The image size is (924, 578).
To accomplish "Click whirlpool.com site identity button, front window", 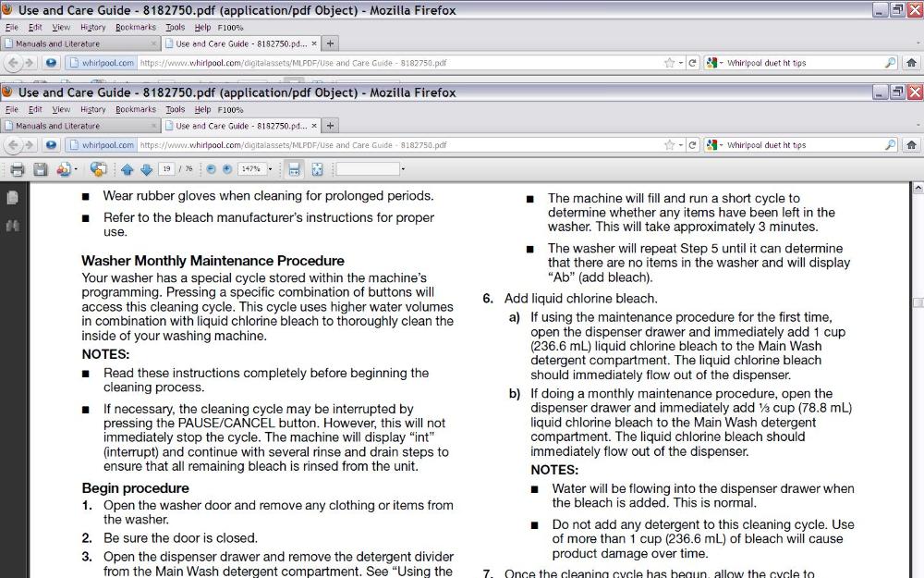I will (102, 145).
